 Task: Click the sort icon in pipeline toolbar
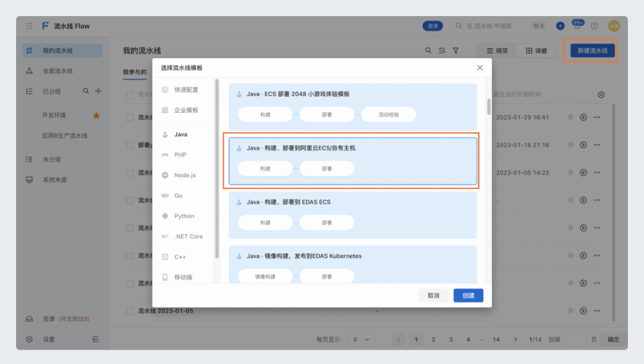pyautogui.click(x=442, y=51)
